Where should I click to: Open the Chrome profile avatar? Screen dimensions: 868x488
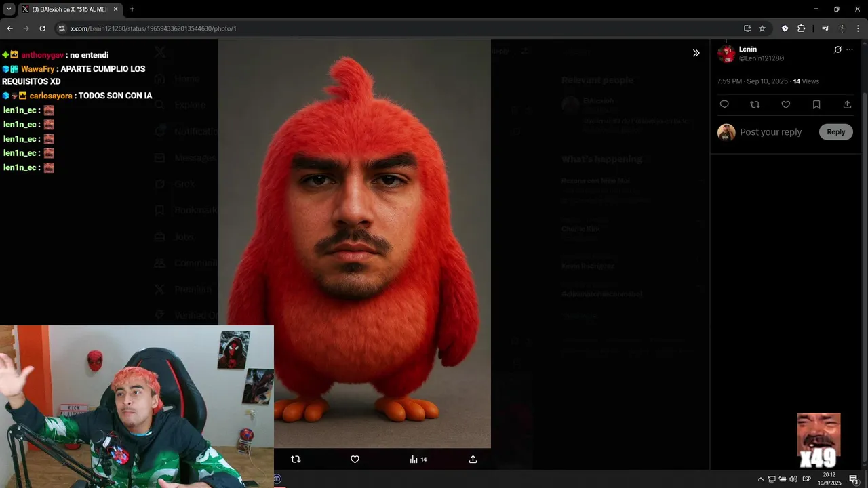[x=842, y=28]
